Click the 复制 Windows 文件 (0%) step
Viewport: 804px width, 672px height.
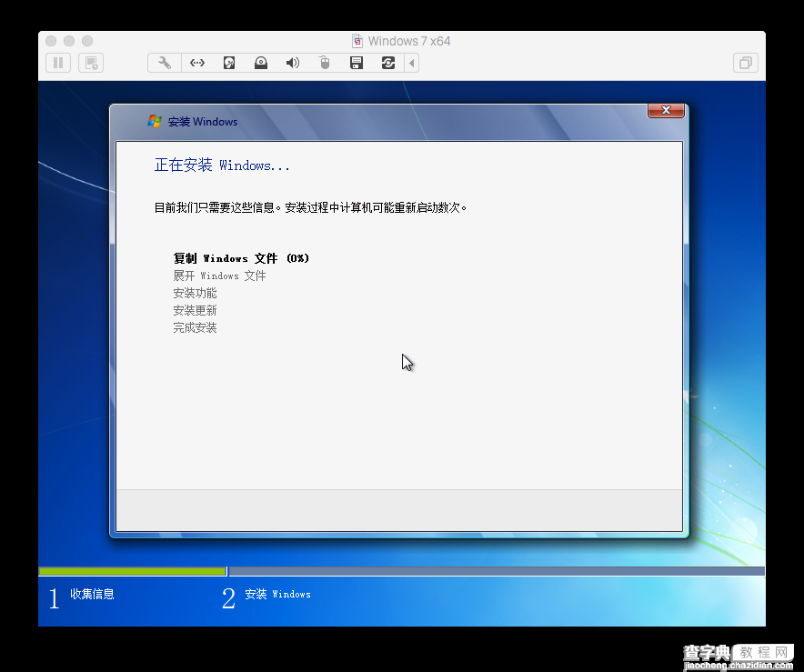(x=241, y=258)
